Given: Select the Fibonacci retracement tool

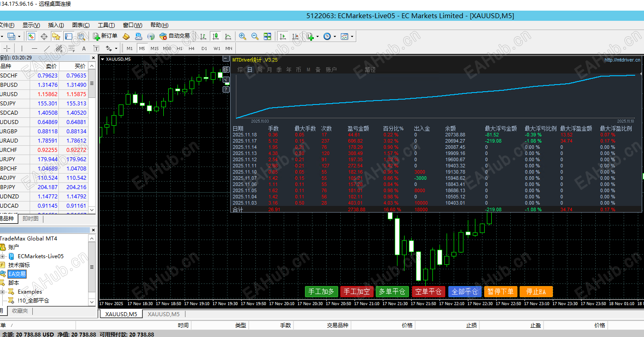Looking at the screenshot, I should click(71, 48).
